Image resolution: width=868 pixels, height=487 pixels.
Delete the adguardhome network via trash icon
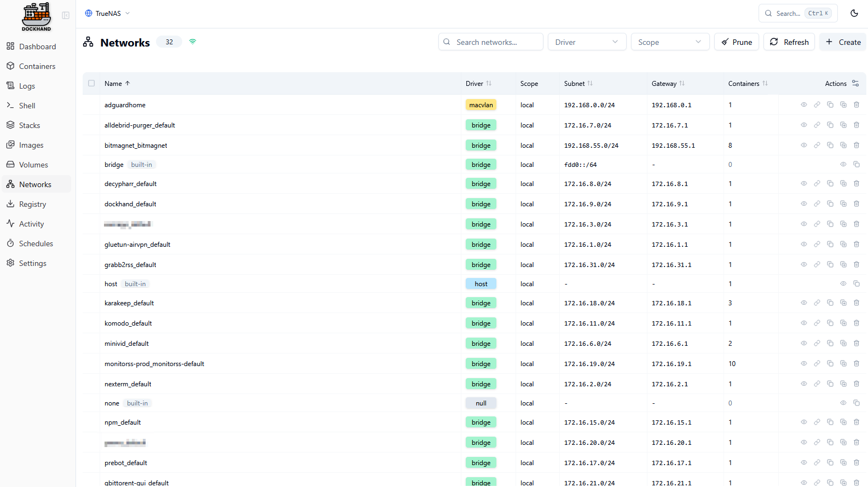857,105
